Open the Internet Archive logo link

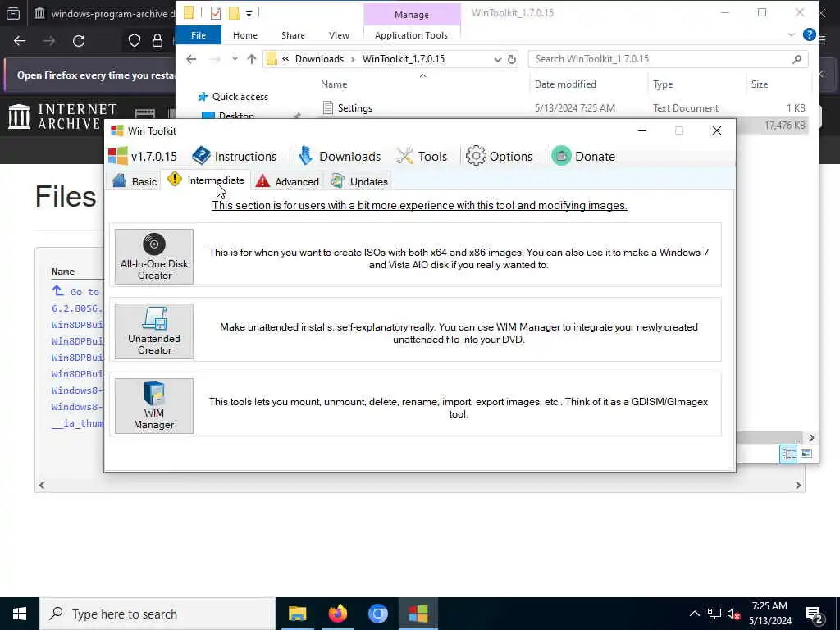tap(62, 116)
